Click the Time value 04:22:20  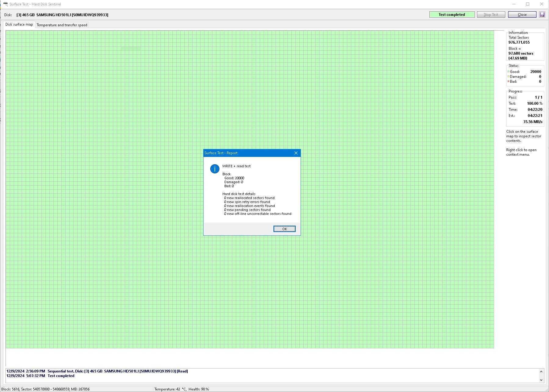tap(535, 110)
